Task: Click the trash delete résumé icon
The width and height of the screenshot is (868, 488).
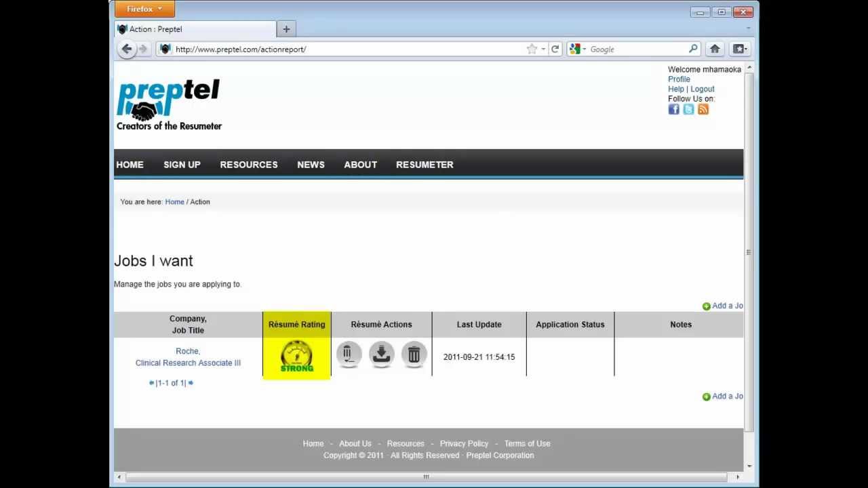Action: (414, 355)
